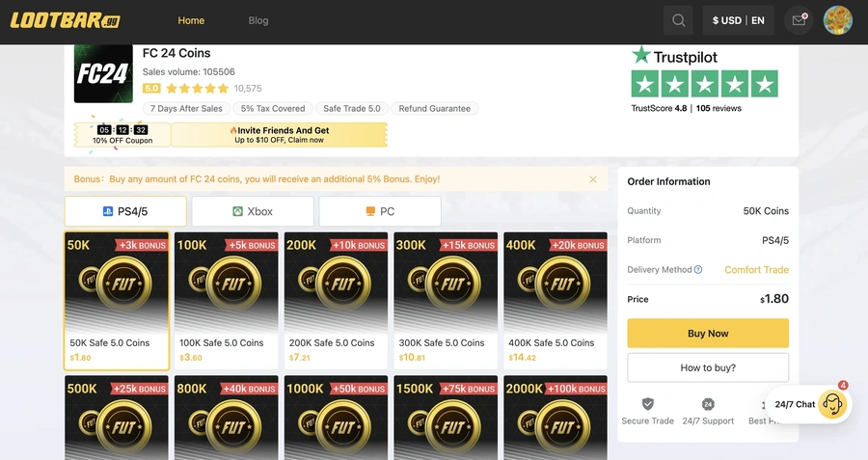Claim the 10% OFF Coupon
The height and width of the screenshot is (460, 868).
[122, 134]
